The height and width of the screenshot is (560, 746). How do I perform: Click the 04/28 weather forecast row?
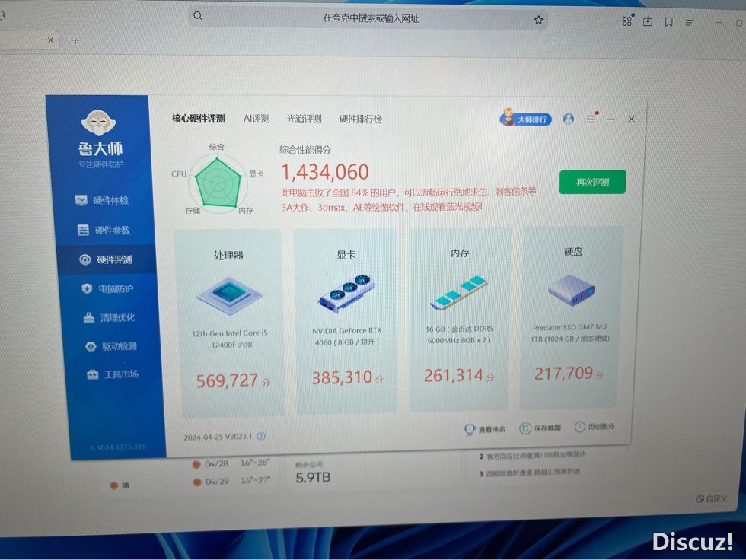click(231, 463)
